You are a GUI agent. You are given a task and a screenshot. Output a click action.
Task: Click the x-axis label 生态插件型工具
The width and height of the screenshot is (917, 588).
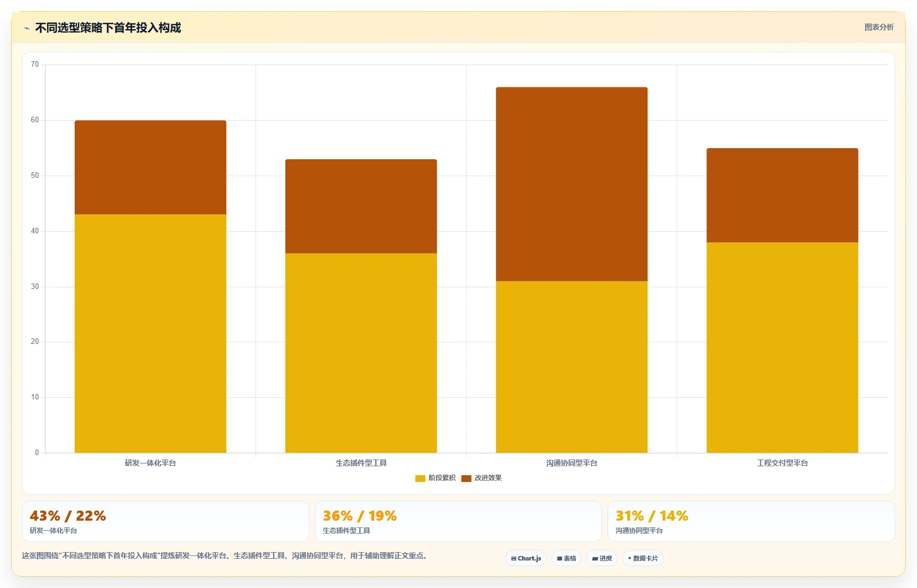(361, 463)
